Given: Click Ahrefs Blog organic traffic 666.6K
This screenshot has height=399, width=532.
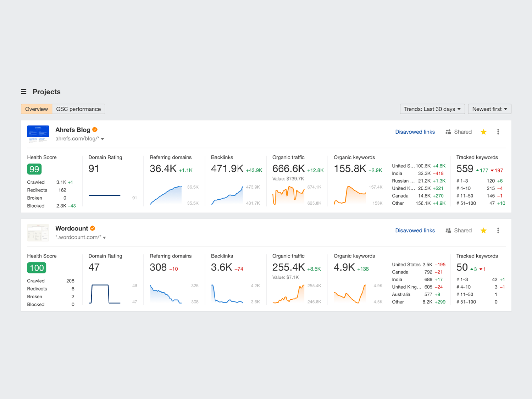Looking at the screenshot, I should (289, 169).
